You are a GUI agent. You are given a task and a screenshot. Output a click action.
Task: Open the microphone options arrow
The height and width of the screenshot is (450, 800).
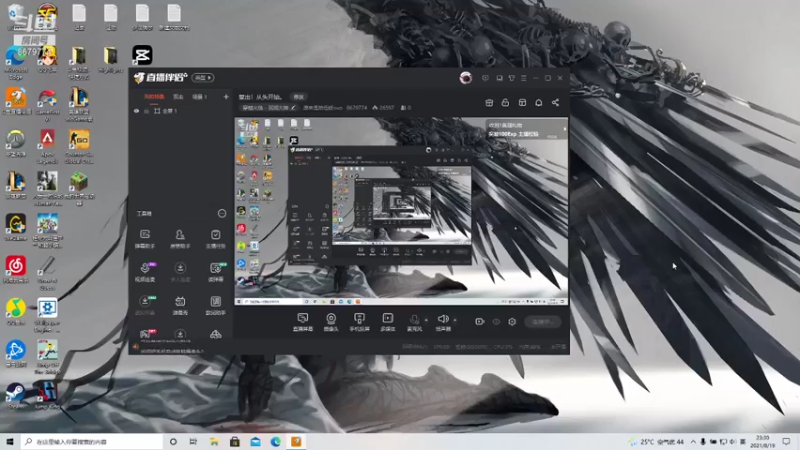tap(427, 320)
